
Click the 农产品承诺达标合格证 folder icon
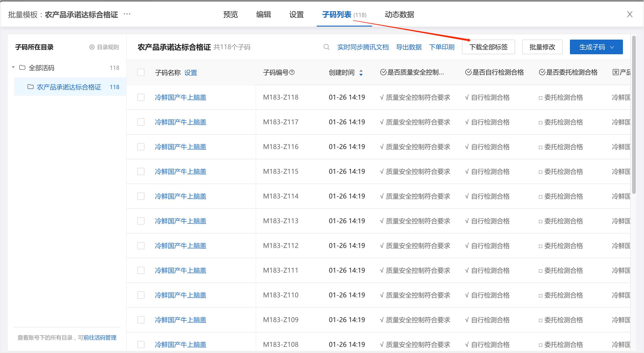point(30,87)
